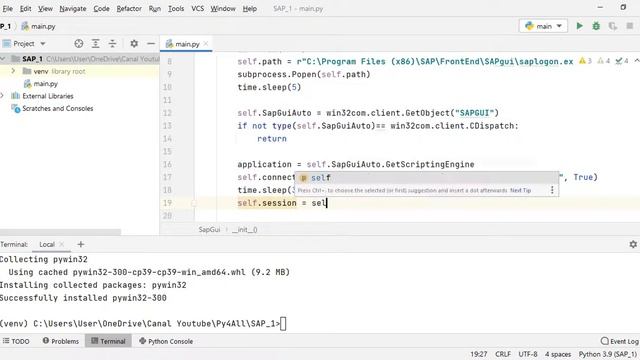Change file encoding UTF-8 in status bar
The width and height of the screenshot is (640, 360).
tap(528, 354)
